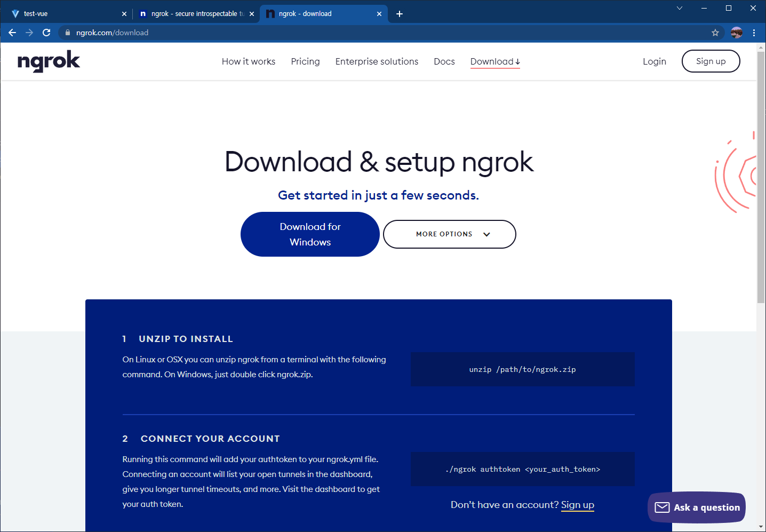Click the UNZIP TO INSTALL heading
Screen dimensions: 766x532
[x=186, y=339]
